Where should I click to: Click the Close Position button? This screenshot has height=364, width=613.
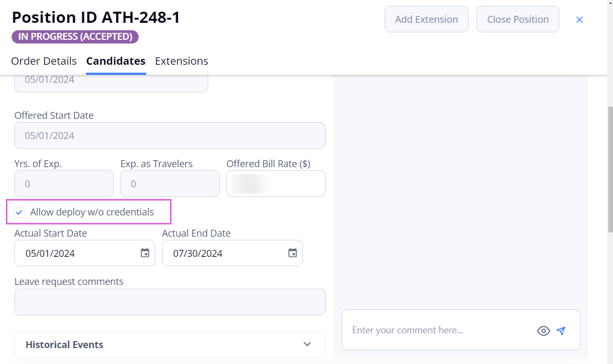(517, 19)
